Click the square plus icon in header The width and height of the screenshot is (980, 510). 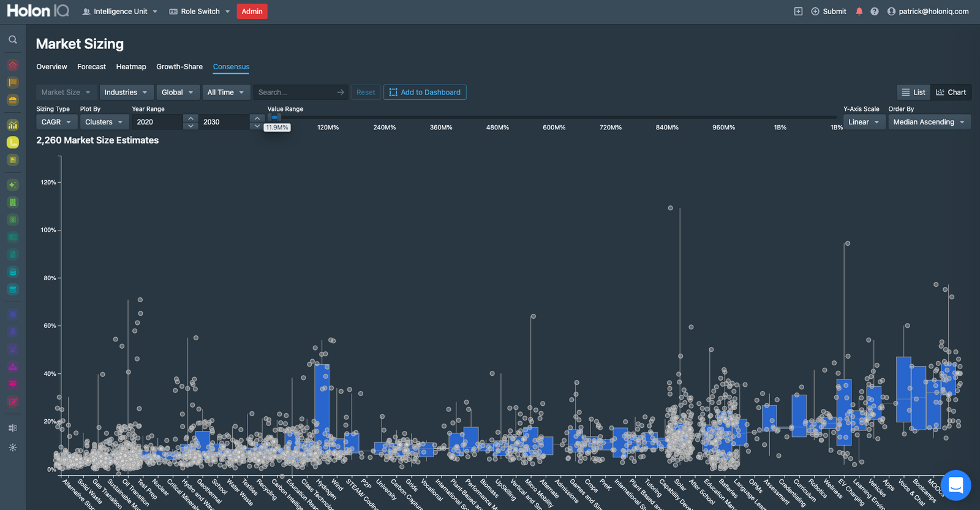798,12
